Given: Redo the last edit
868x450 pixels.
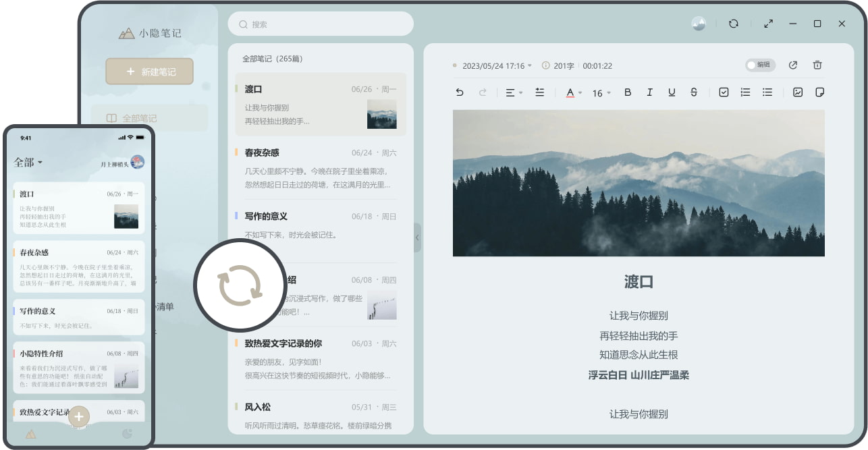Looking at the screenshot, I should [x=483, y=92].
